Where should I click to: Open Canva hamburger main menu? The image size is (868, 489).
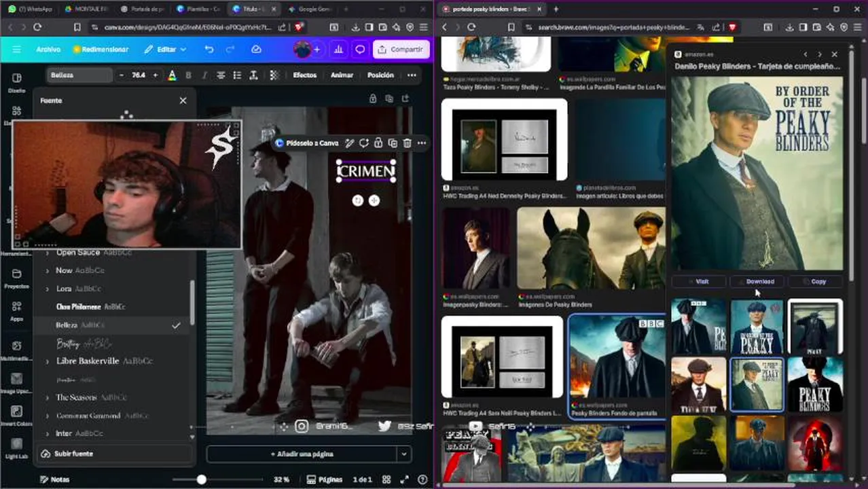(x=16, y=50)
